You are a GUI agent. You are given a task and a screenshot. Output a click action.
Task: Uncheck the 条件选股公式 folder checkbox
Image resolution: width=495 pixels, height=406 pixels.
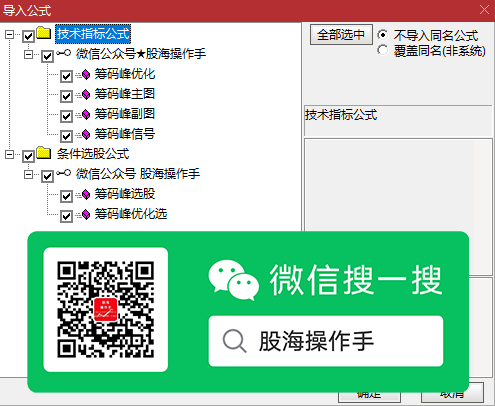[28, 156]
